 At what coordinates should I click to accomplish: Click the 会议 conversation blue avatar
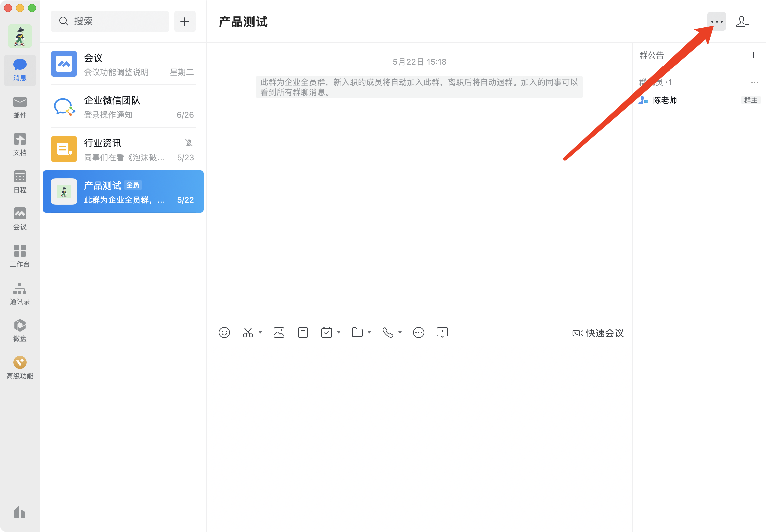click(64, 64)
